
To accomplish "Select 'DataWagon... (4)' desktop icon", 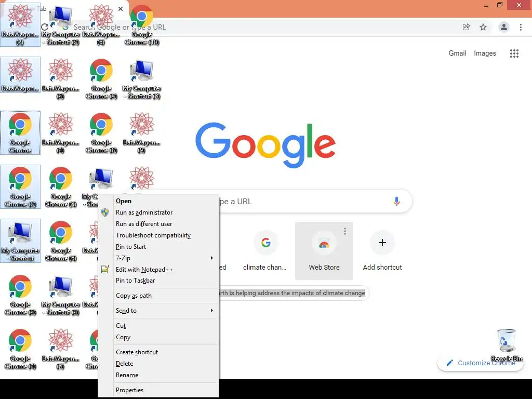I will pyautogui.click(x=61, y=132).
